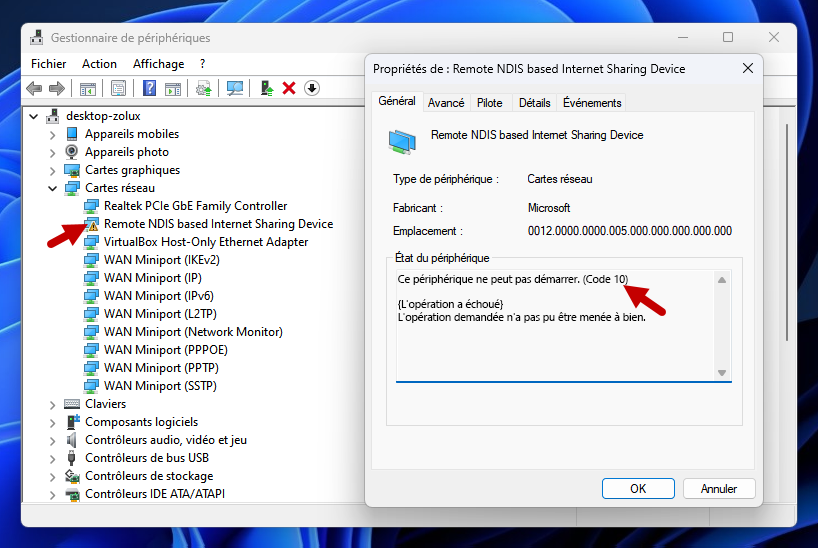Click the Appareils photo webcam icon
Screen dimensions: 818x548
click(x=71, y=152)
